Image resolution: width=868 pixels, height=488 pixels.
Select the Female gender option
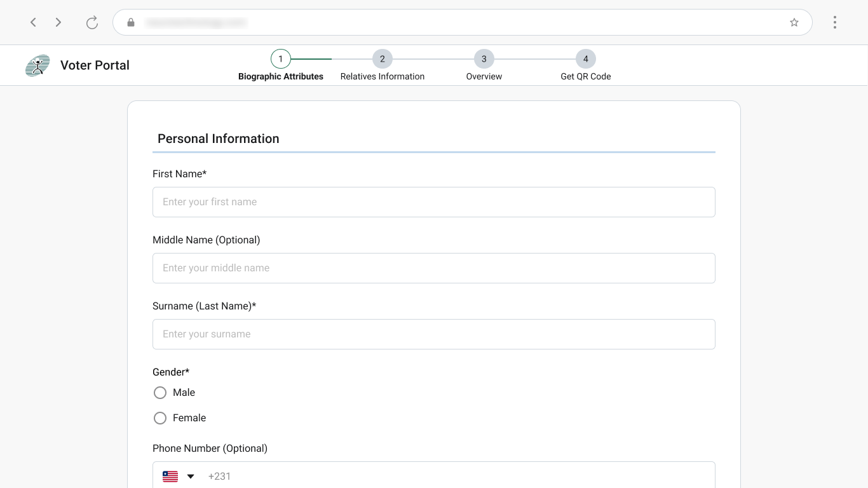tap(160, 418)
